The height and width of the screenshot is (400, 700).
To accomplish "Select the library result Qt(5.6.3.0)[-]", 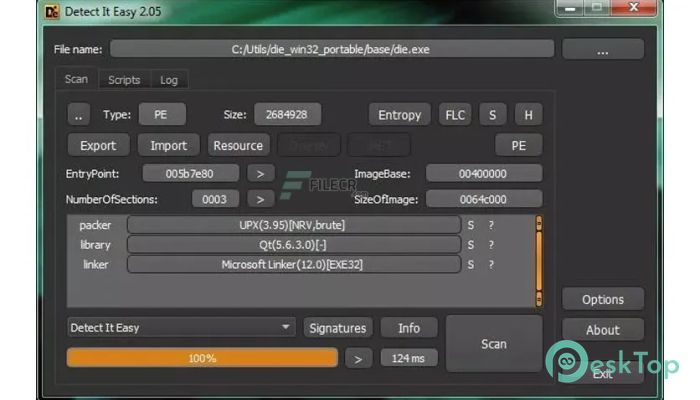I will (293, 245).
